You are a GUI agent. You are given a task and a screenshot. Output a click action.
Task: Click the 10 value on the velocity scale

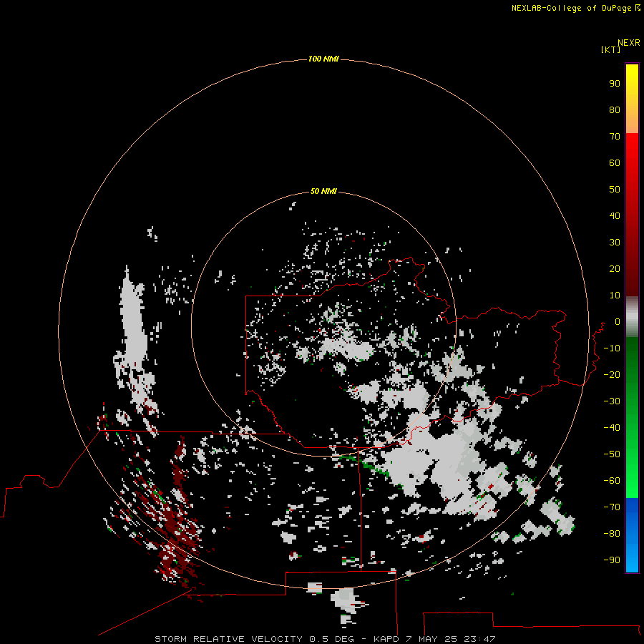(615, 296)
